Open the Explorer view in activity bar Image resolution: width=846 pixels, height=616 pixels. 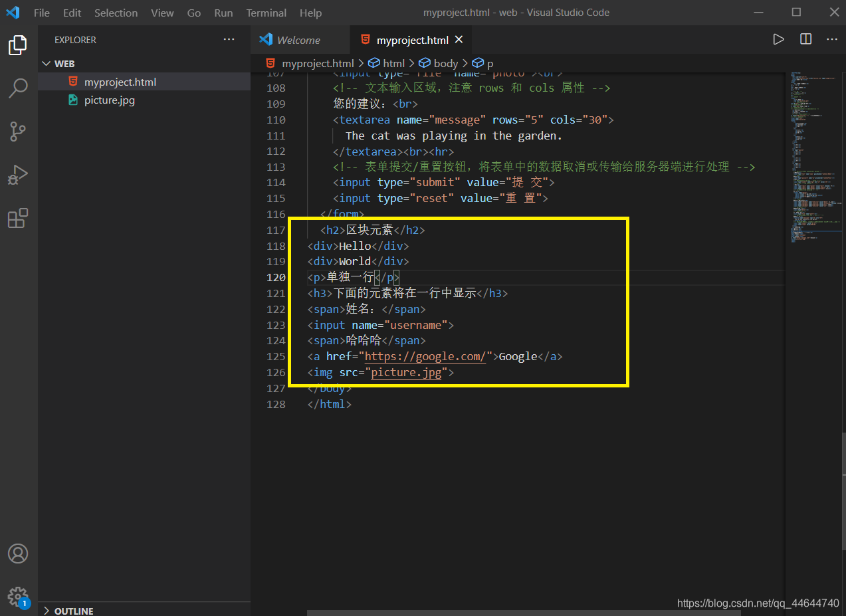[x=18, y=45]
